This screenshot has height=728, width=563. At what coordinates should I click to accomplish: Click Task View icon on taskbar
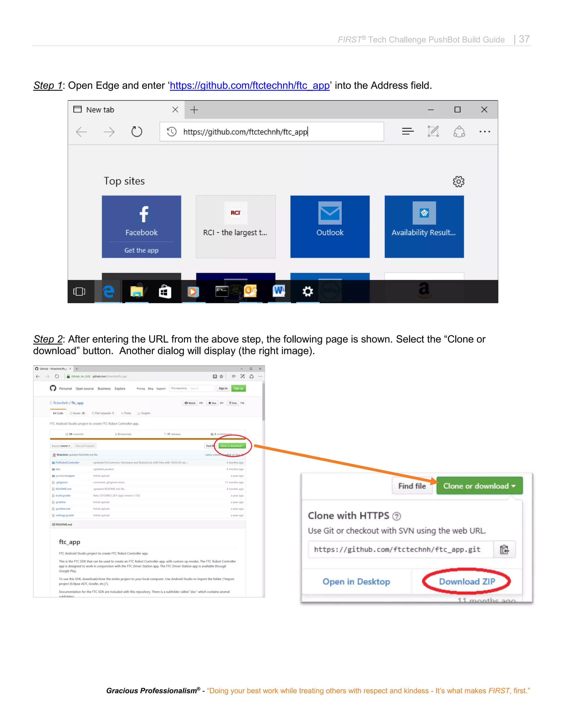pos(79,292)
